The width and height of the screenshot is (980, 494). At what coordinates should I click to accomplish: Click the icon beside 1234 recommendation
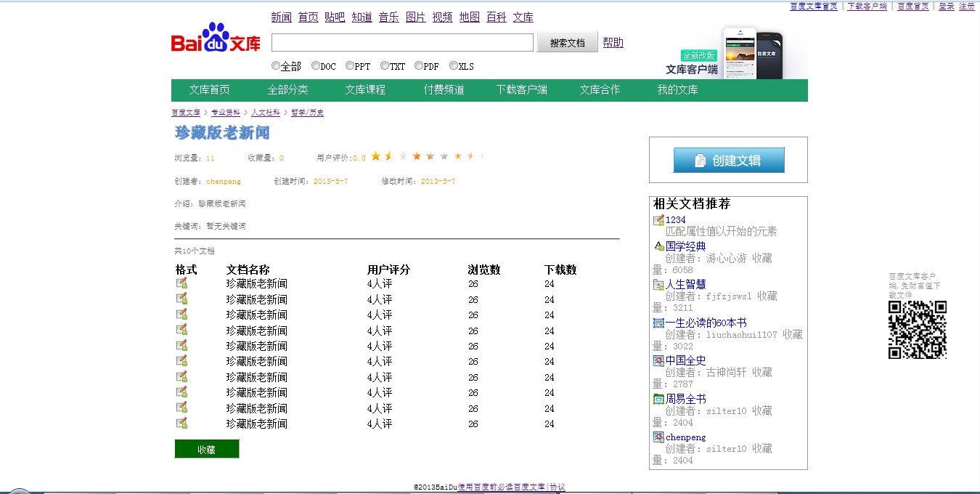click(x=658, y=220)
